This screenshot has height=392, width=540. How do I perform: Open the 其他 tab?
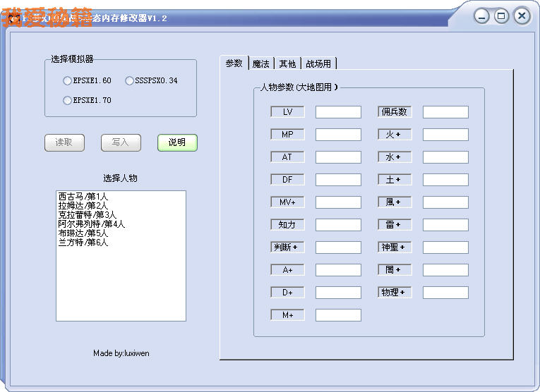tap(287, 63)
